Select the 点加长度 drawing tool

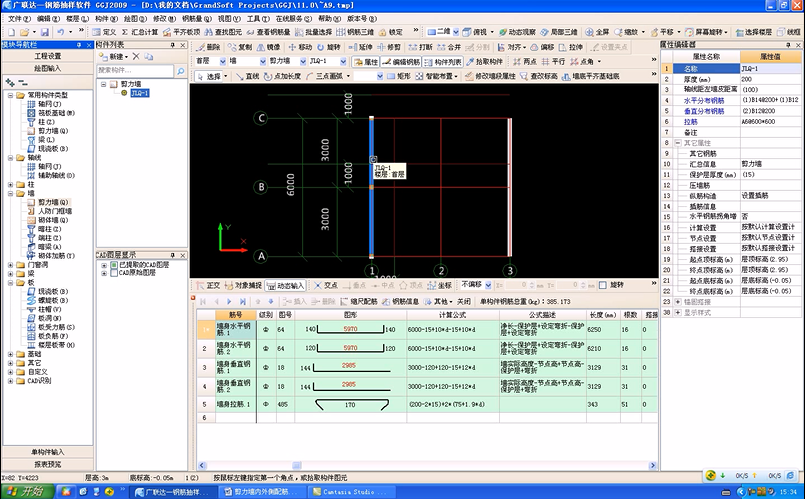[x=282, y=76]
